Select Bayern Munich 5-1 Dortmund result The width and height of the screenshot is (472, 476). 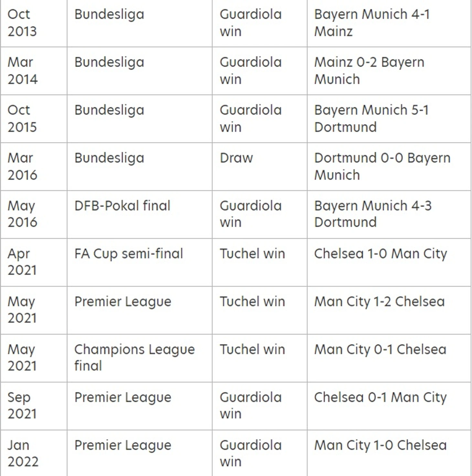click(x=371, y=118)
